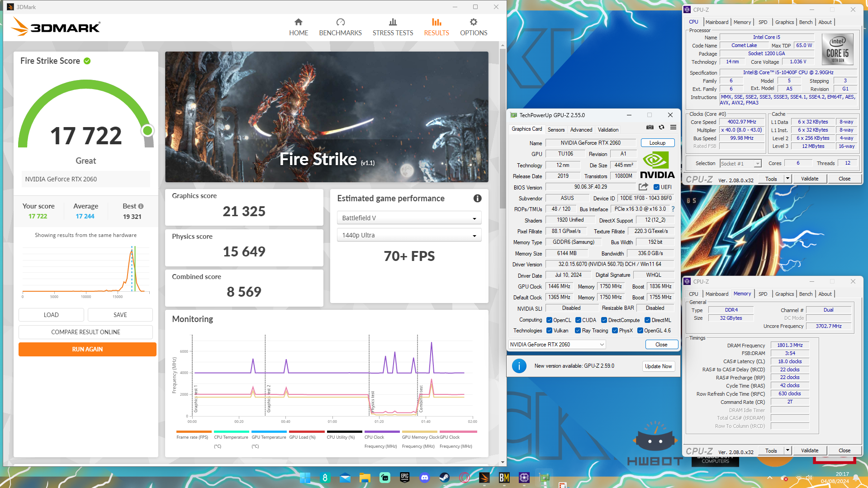Export the BIOS using the share icon
The image size is (868, 488).
tap(643, 187)
